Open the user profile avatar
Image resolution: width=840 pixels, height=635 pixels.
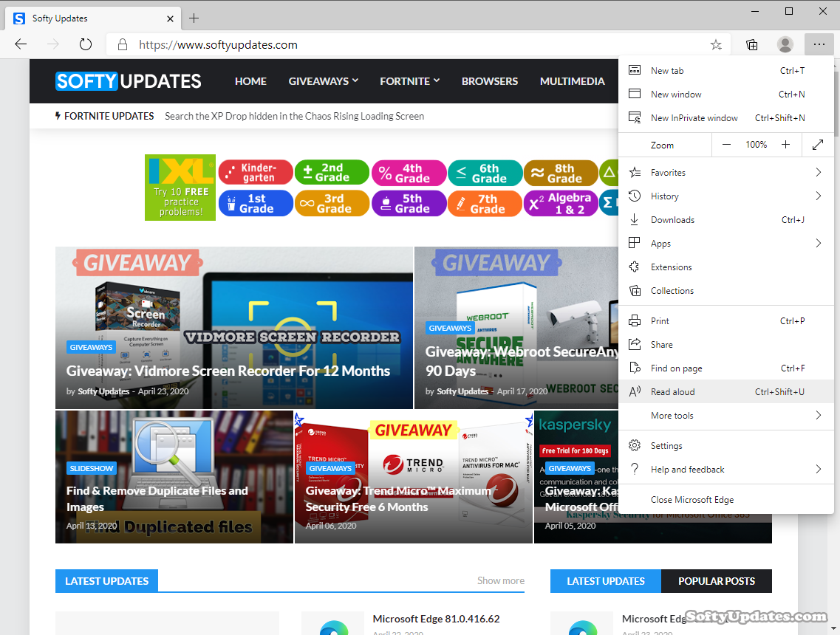pyautogui.click(x=785, y=45)
